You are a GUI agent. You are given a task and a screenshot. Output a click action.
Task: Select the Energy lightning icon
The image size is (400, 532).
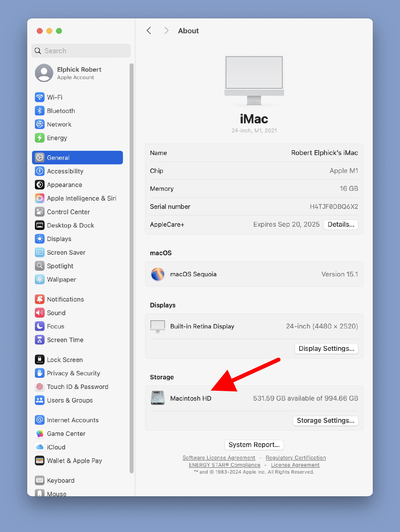[40, 138]
